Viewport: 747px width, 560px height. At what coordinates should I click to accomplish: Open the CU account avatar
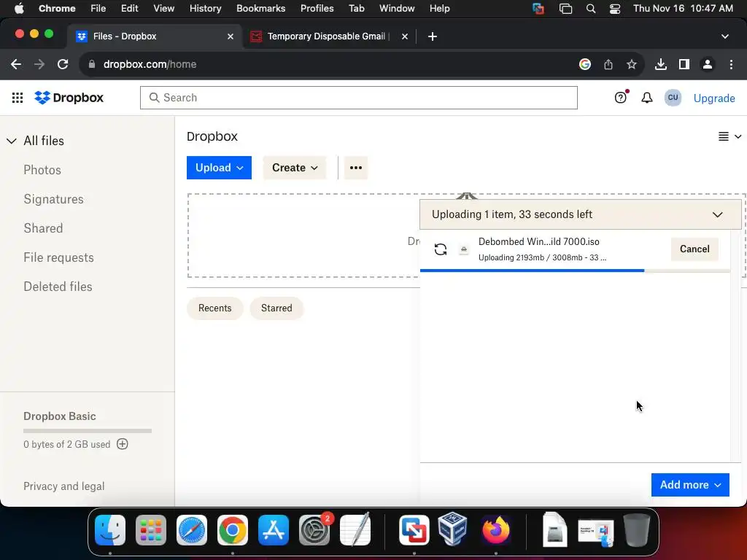673,98
